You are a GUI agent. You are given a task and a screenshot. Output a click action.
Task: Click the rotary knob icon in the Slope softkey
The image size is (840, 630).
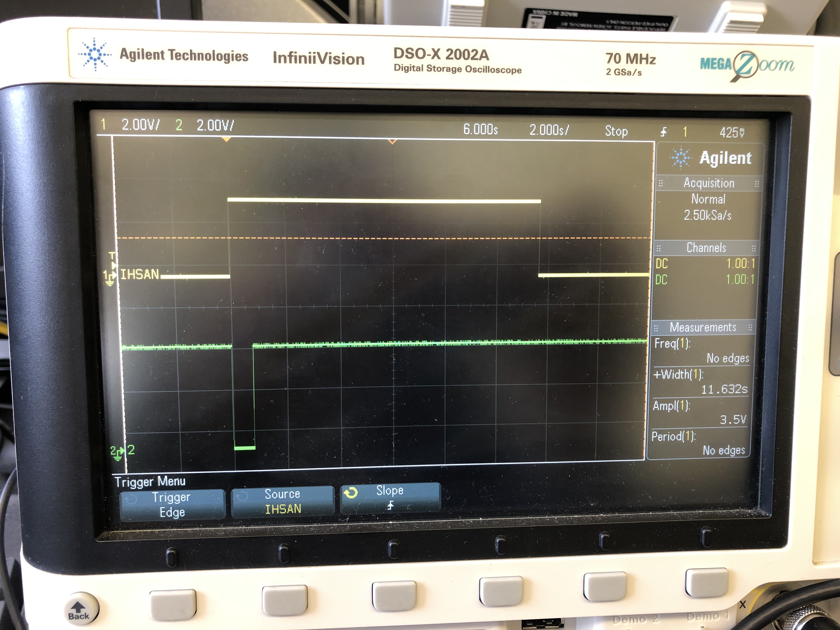pos(350,493)
